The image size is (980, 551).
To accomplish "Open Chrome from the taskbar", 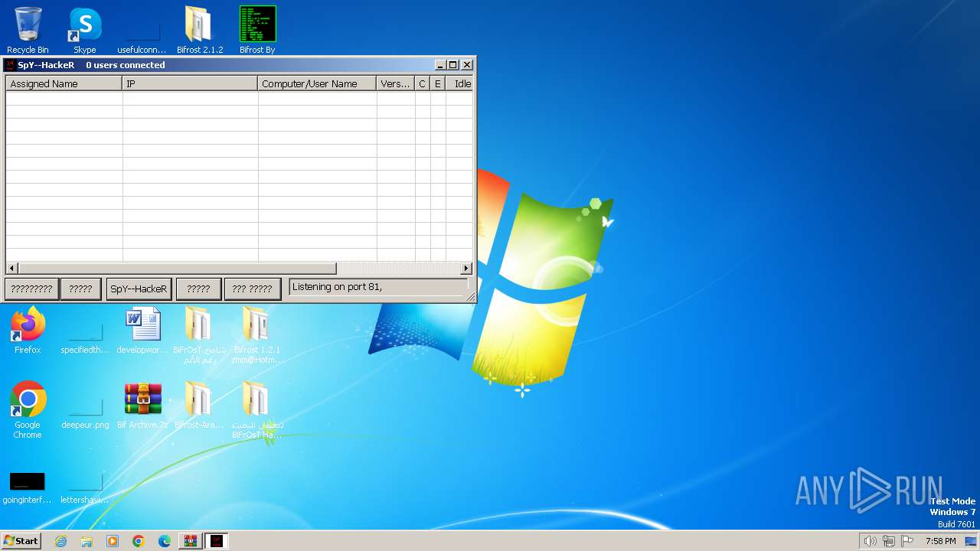I will (139, 541).
